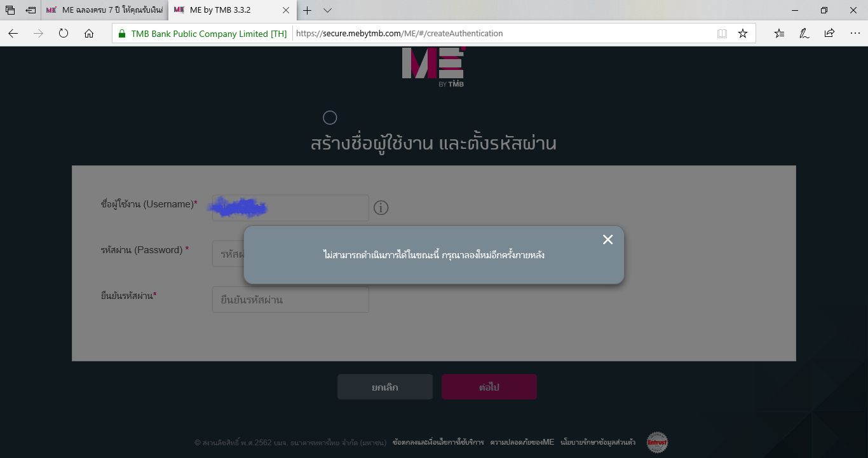The width and height of the screenshot is (868, 458).
Task: Add page to favorites star icon
Action: 742,34
